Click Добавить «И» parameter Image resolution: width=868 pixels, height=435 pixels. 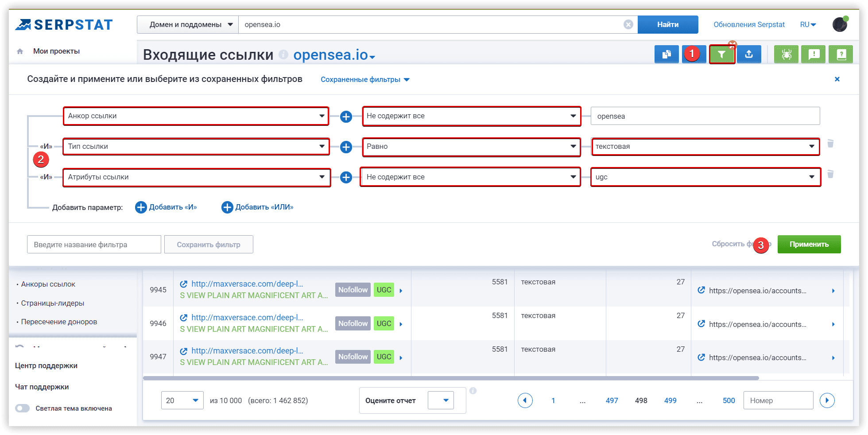click(x=166, y=207)
